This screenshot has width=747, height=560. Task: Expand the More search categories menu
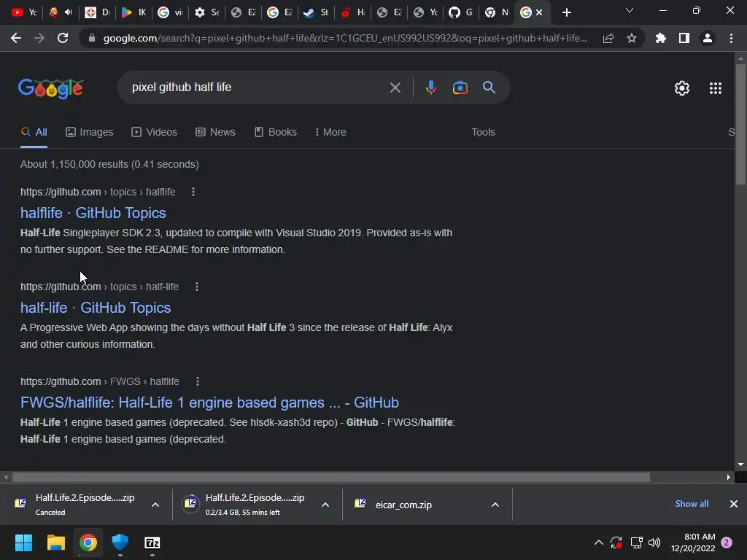pos(330,132)
